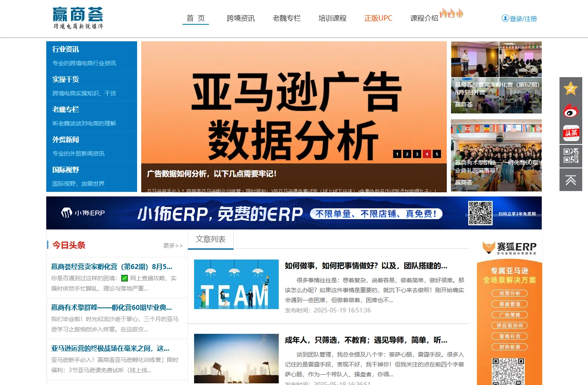Click the back-to-top arrow icon
This screenshot has height=385, width=588.
tap(571, 180)
